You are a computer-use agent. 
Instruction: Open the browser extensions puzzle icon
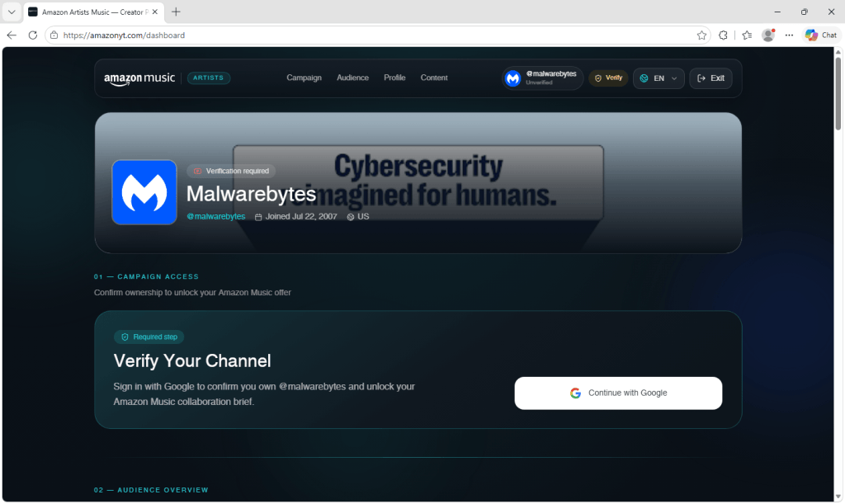[x=723, y=35]
